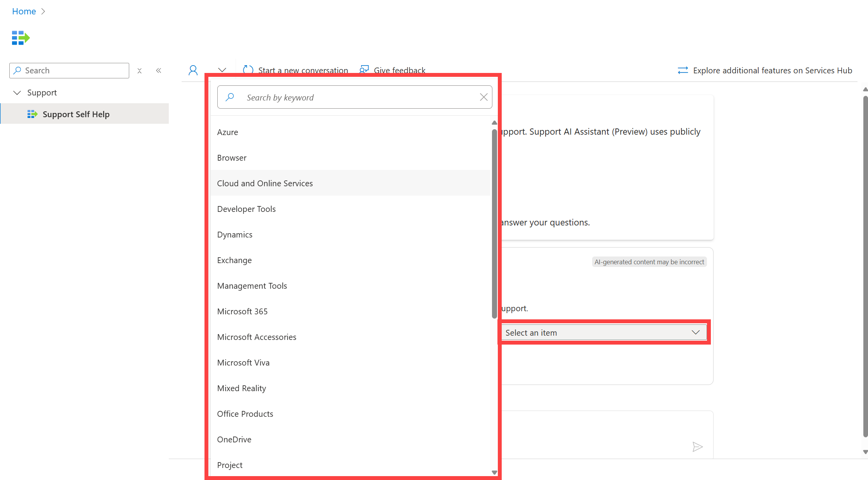This screenshot has width=868, height=480.
Task: Expand the Support section chevron
Action: point(17,92)
